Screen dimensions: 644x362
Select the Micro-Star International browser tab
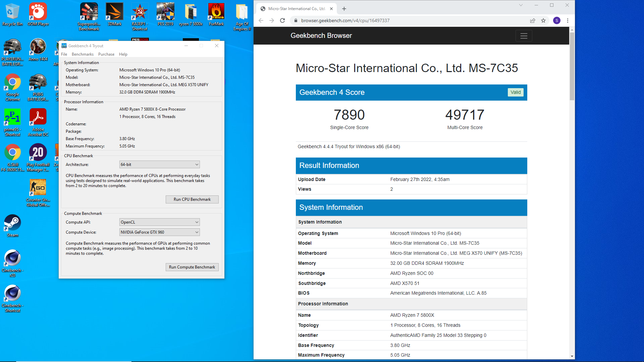tap(297, 9)
